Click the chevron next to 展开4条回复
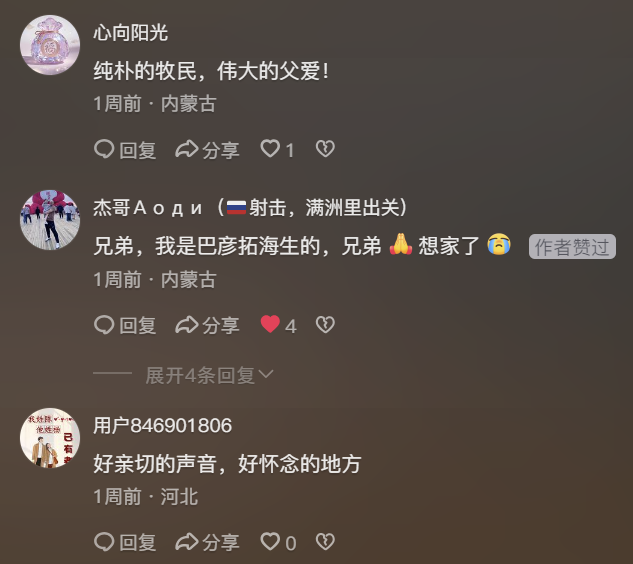The height and width of the screenshot is (564, 633). pos(266,374)
